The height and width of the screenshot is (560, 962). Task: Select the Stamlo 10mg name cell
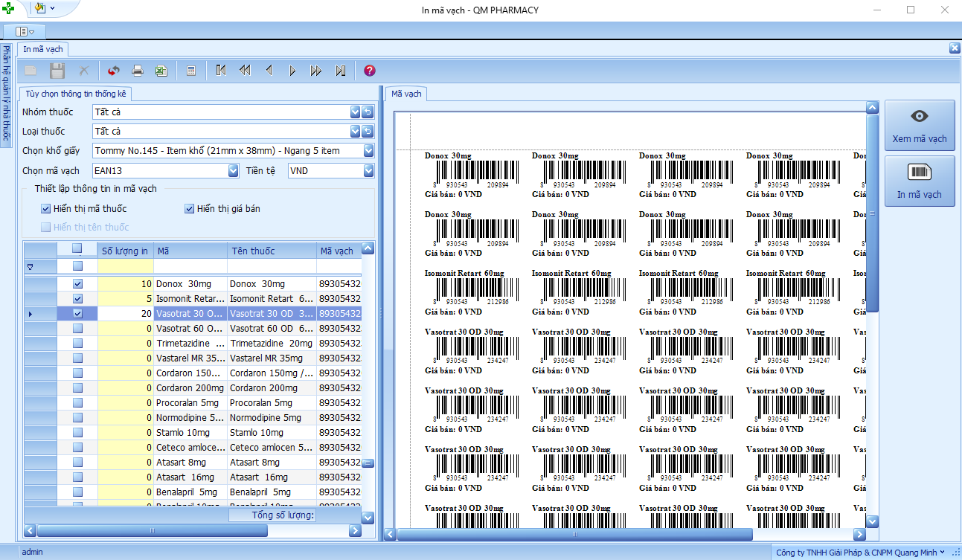[272, 433]
